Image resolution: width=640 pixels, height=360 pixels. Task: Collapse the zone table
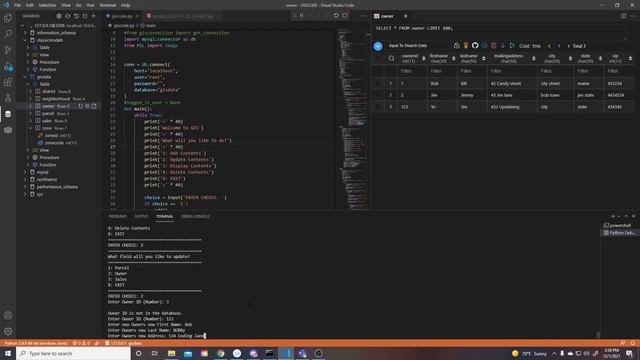pos(31,128)
